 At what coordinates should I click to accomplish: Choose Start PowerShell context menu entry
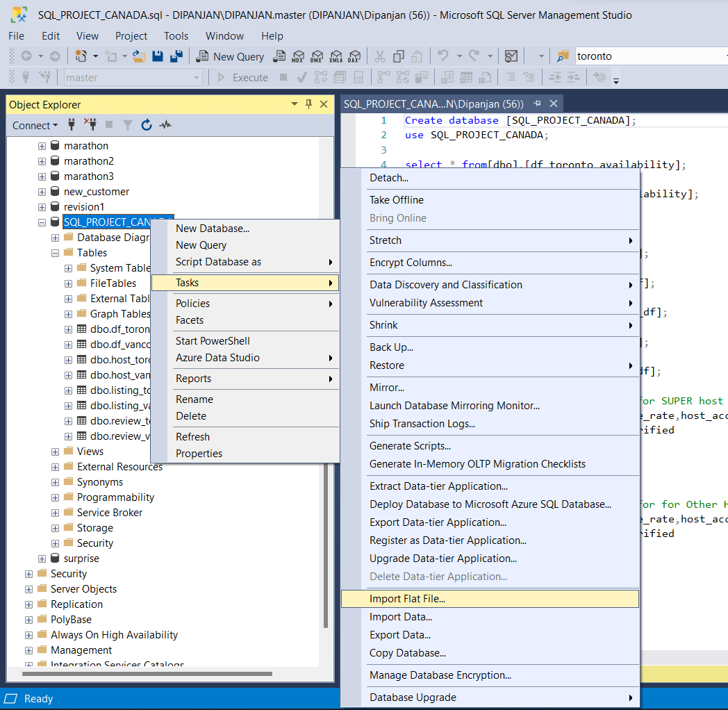point(245,341)
